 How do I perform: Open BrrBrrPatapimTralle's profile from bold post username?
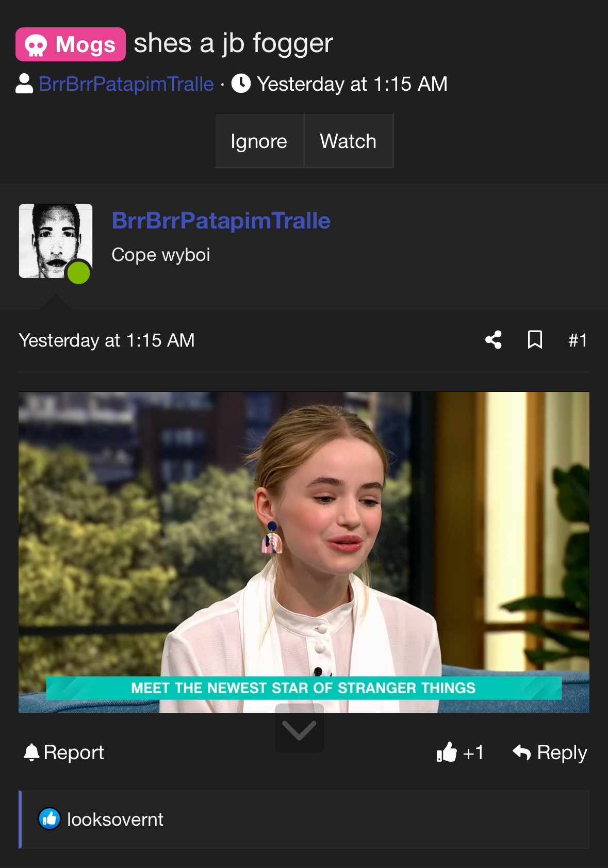pyautogui.click(x=221, y=221)
